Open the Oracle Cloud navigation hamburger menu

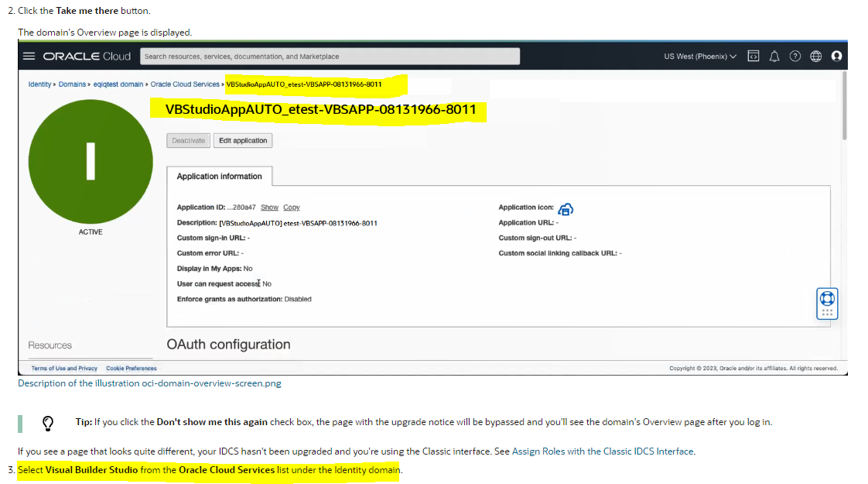tap(29, 55)
